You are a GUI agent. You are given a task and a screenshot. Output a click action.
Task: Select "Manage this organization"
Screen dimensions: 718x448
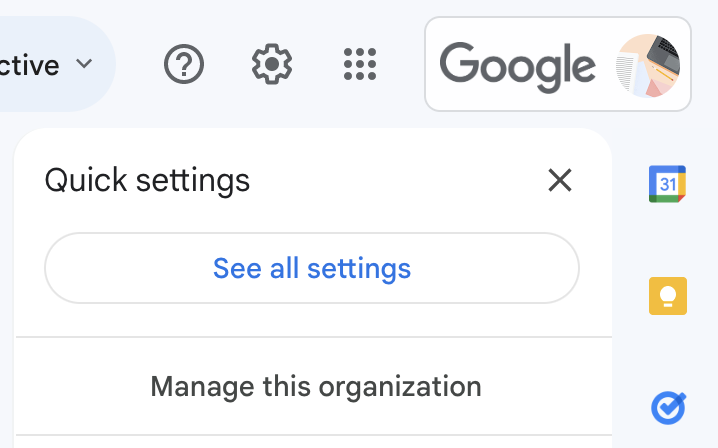[x=316, y=386]
